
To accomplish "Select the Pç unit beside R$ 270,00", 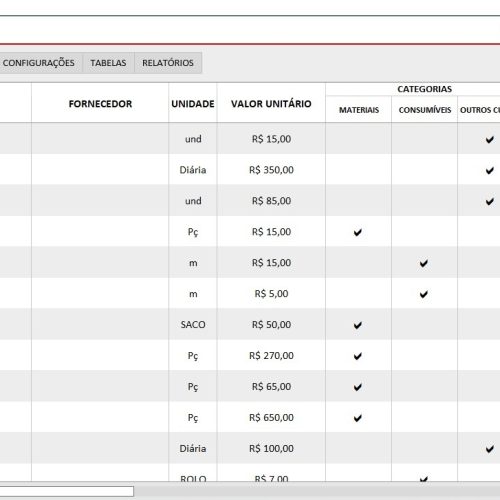I will click(193, 356).
